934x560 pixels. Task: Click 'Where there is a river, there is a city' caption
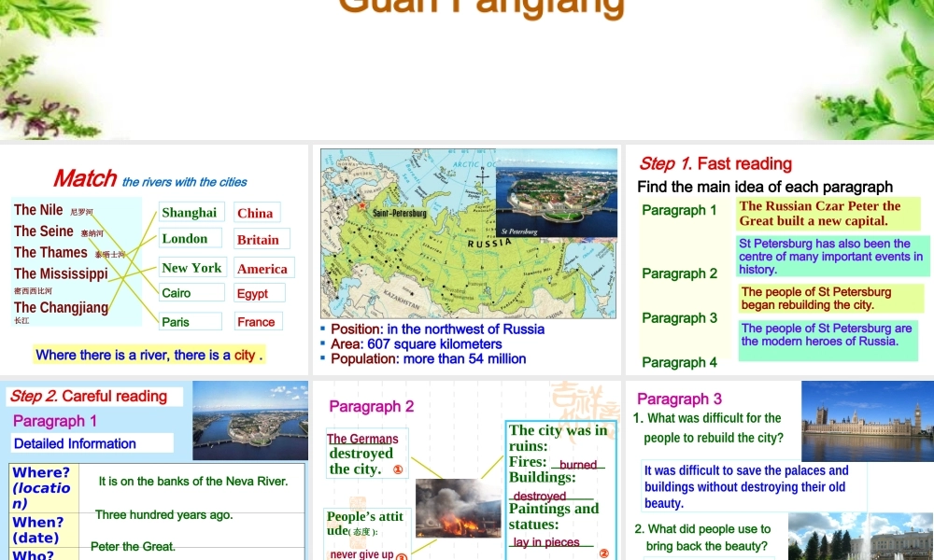pos(149,356)
